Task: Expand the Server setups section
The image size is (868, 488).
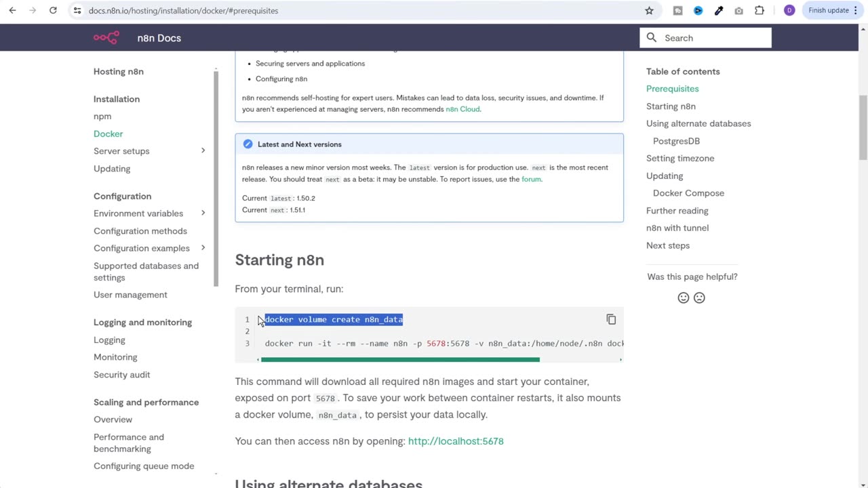Action: (203, 150)
